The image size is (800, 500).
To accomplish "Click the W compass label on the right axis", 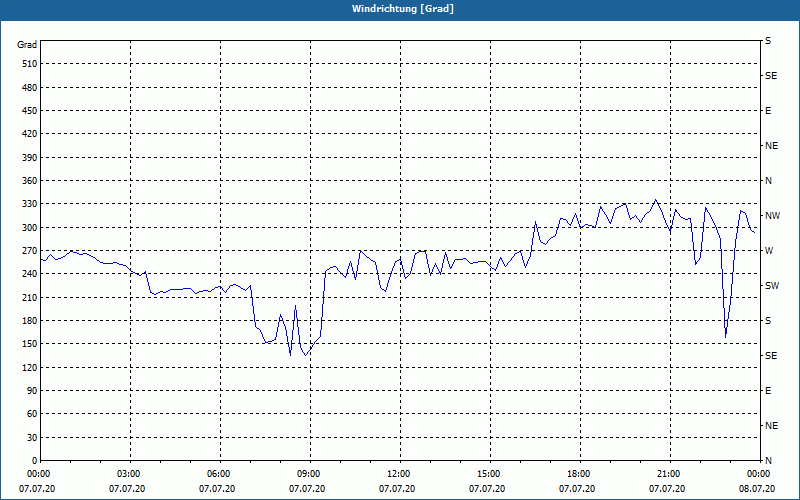I will [x=769, y=251].
